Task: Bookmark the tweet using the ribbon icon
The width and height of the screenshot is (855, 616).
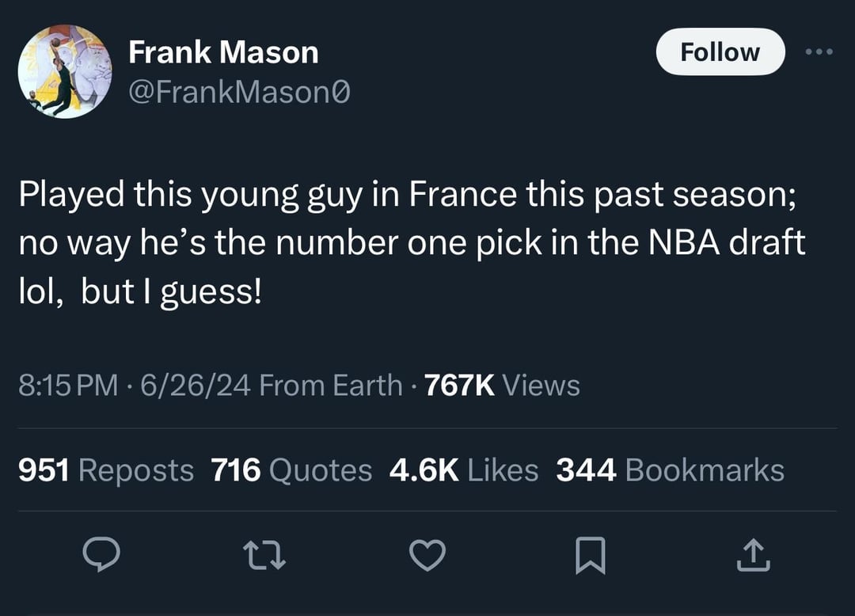Action: [x=591, y=555]
